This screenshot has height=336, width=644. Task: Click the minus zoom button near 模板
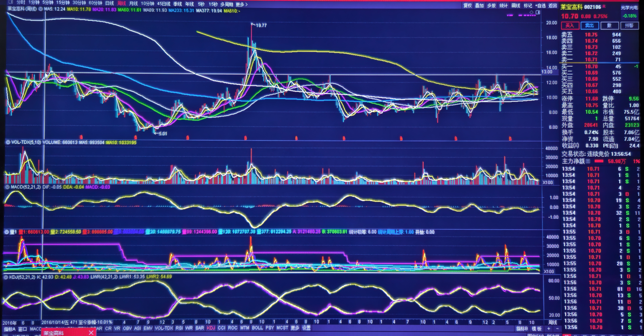click(557, 329)
